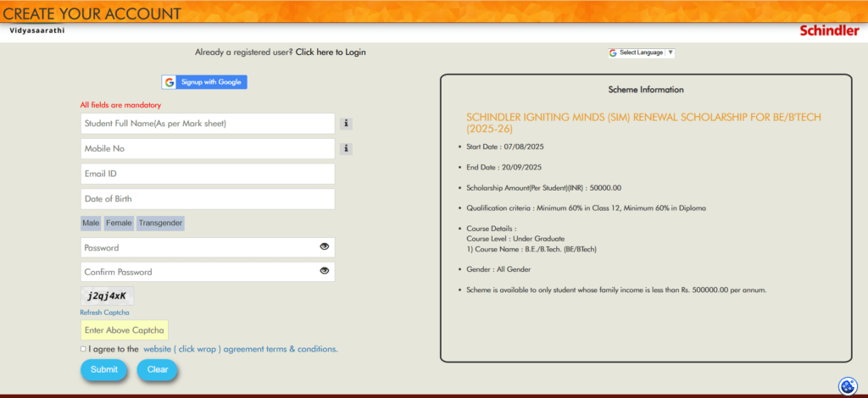
Task: Click the Course Name B.E./B.Tech. line
Action: [531, 249]
